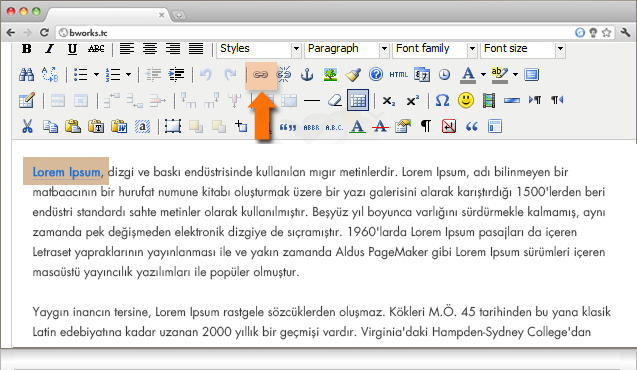
Task: Expand highlight color picker arrow
Action: tap(515, 75)
